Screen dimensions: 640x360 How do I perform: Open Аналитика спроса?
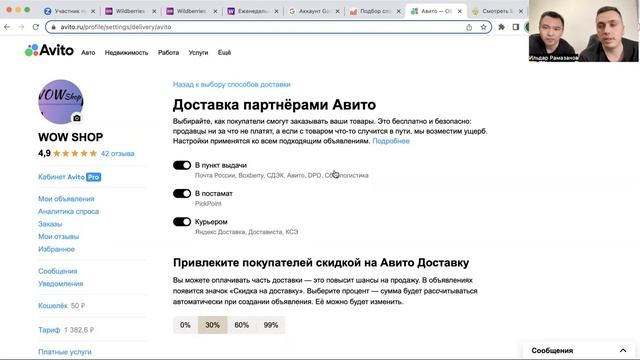click(x=69, y=211)
